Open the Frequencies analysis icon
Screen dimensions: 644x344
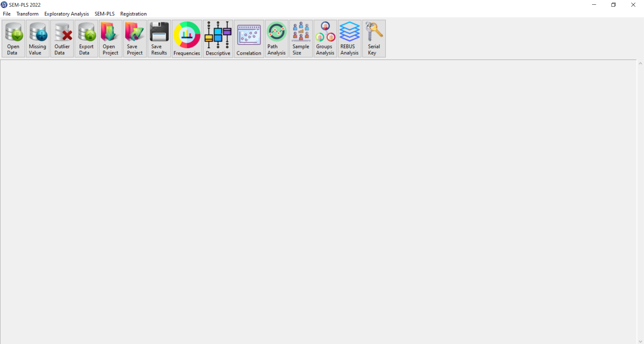pyautogui.click(x=187, y=39)
